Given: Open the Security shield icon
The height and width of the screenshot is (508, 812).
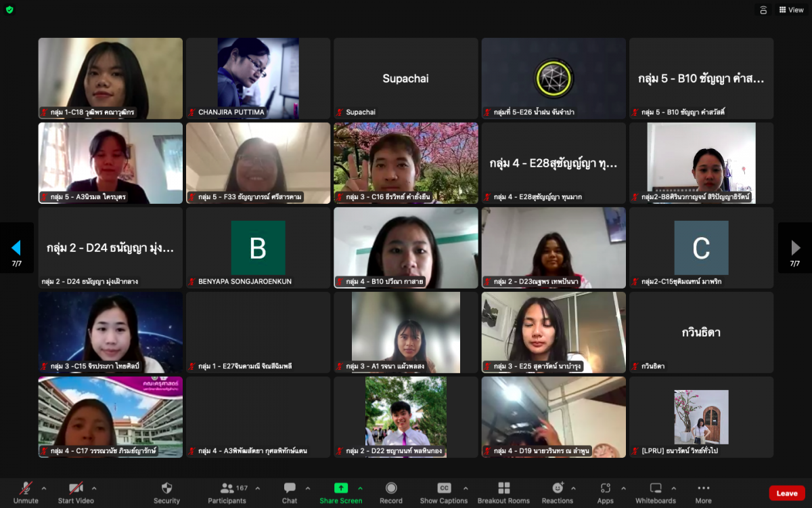Looking at the screenshot, I should tap(166, 488).
